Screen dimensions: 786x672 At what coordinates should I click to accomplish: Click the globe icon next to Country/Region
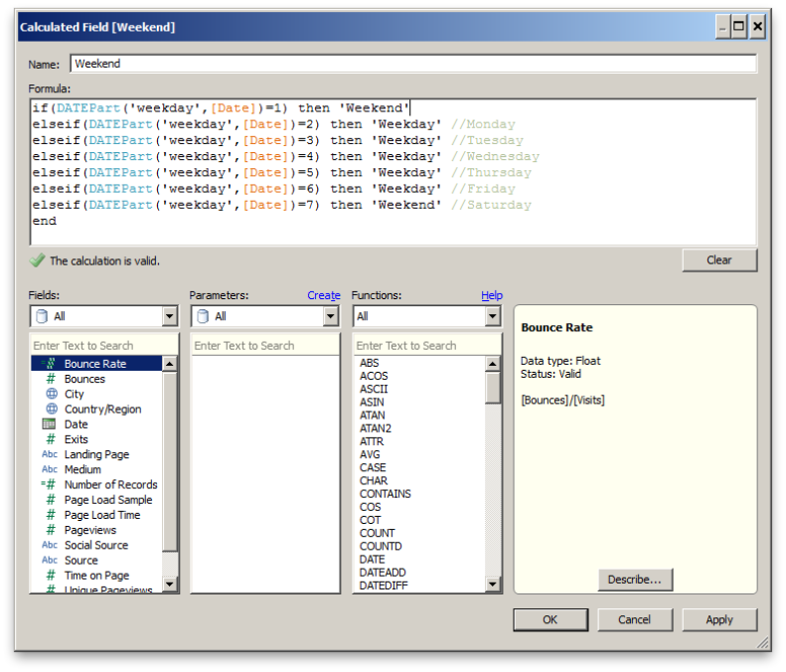click(x=50, y=409)
